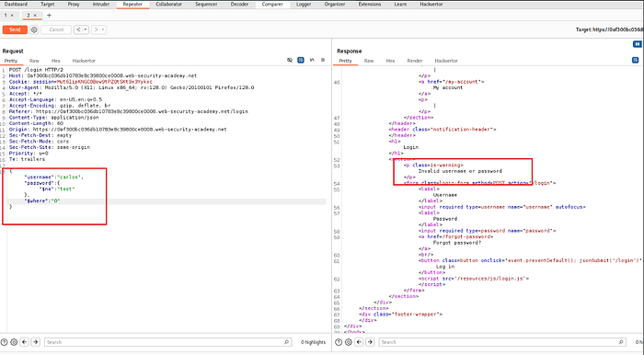
Task: Open Request search help icon
Action: click(4, 342)
